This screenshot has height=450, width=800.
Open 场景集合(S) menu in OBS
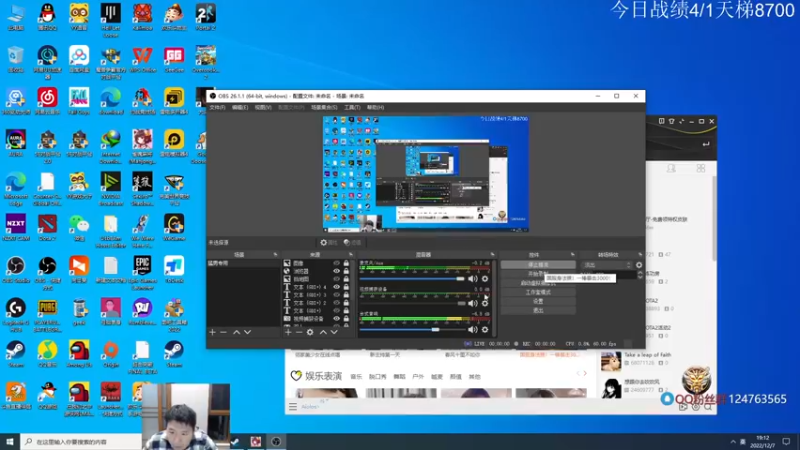pos(324,108)
